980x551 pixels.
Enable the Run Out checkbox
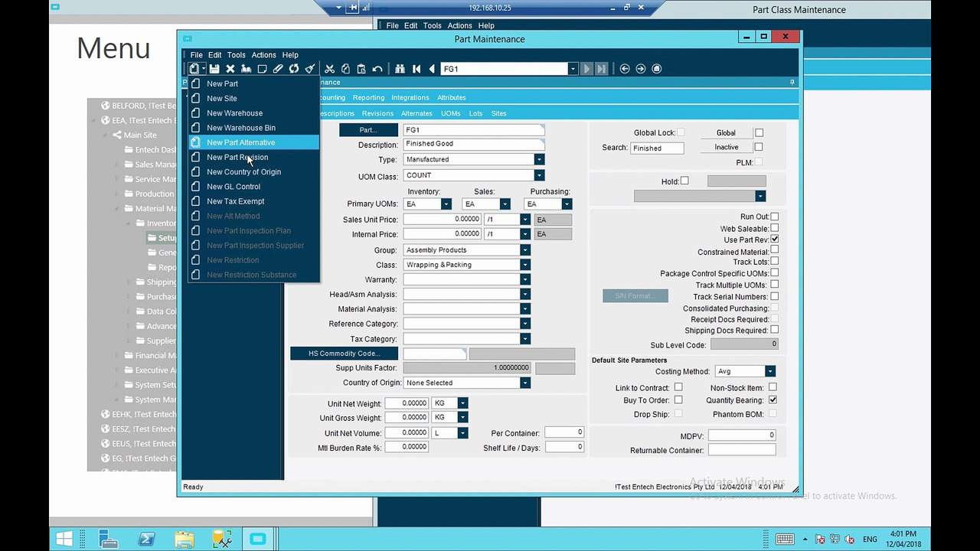click(x=774, y=217)
